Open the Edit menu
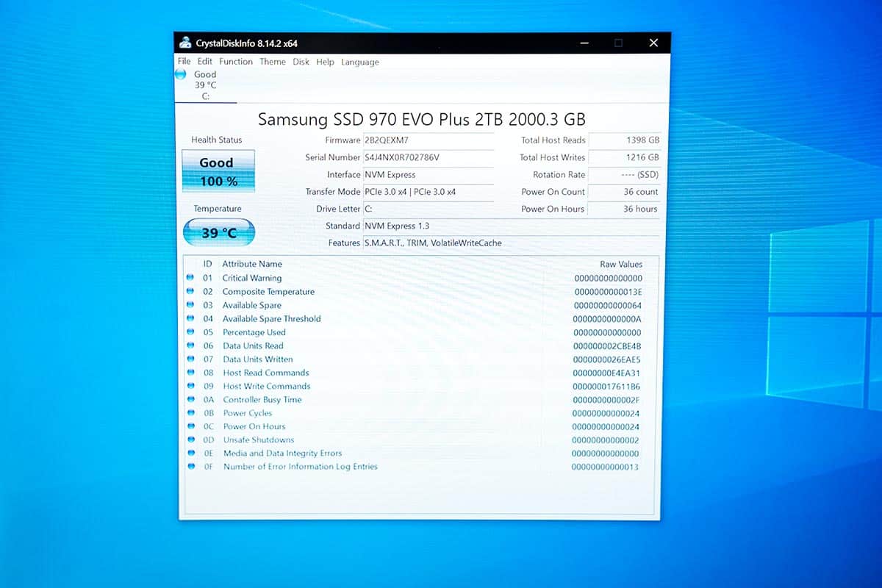Viewport: 882px width, 588px height. (x=204, y=62)
